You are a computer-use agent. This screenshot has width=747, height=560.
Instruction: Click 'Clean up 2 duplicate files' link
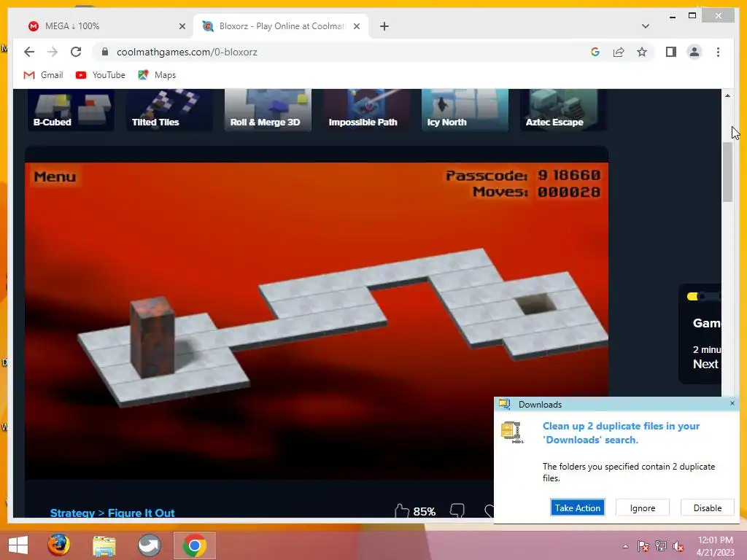[622, 433]
